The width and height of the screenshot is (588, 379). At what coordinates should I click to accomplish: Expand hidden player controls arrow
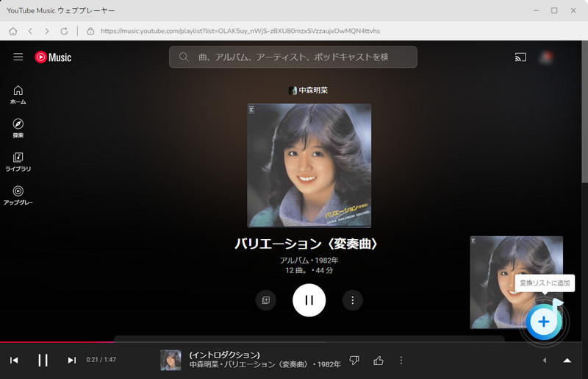tap(545, 361)
